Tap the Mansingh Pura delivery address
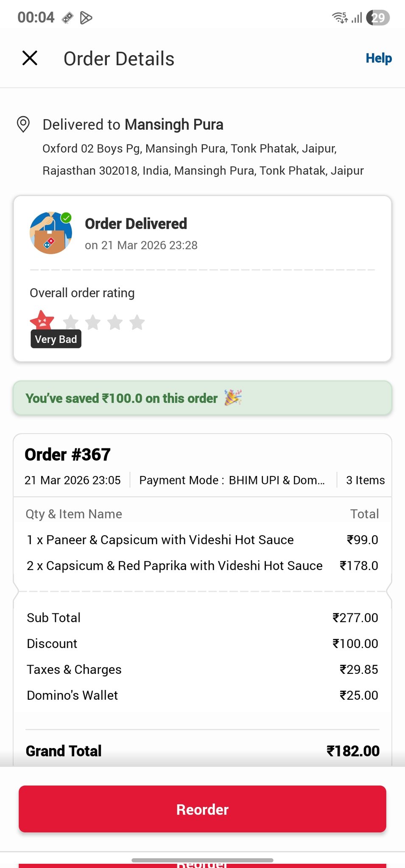Screen dimensions: 405x868 (203, 159)
